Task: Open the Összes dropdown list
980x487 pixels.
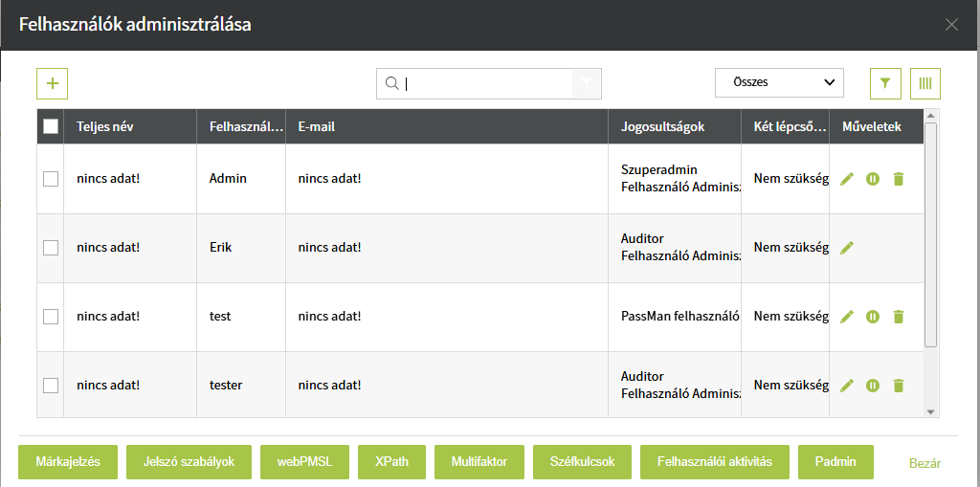Action: point(779,82)
